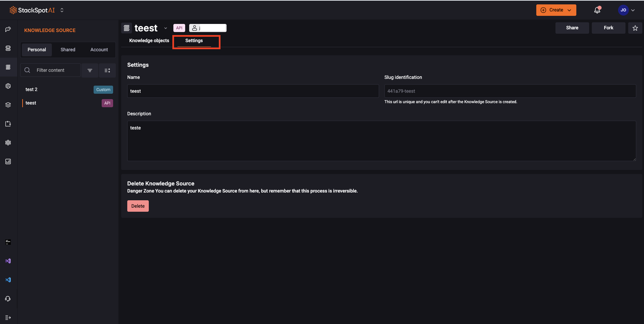
Task: Click the red Delete button
Action: [138, 206]
